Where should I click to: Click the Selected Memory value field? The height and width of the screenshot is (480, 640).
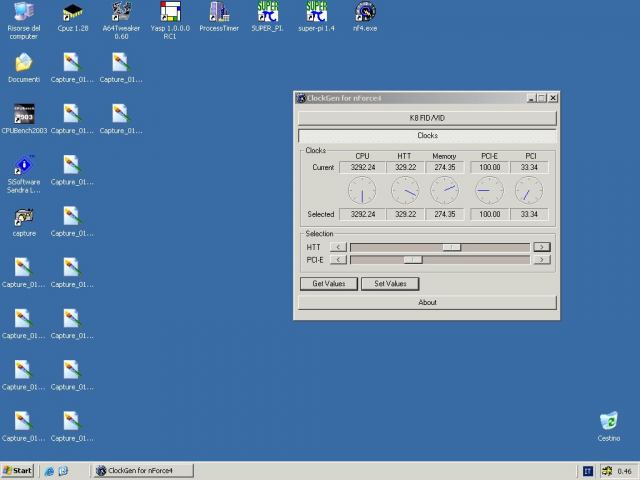pos(444,214)
